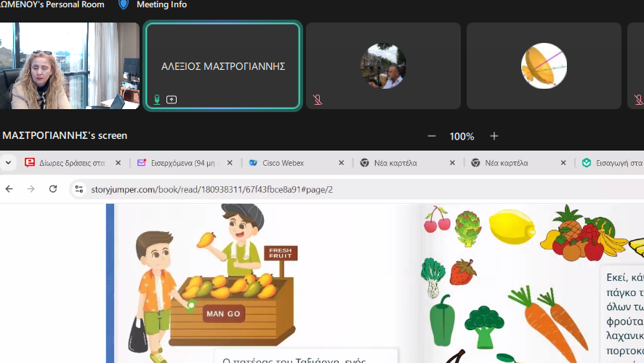Screen dimensions: 644x363
Task: Click the muted mic icon on the third participant tile
Action: [318, 100]
